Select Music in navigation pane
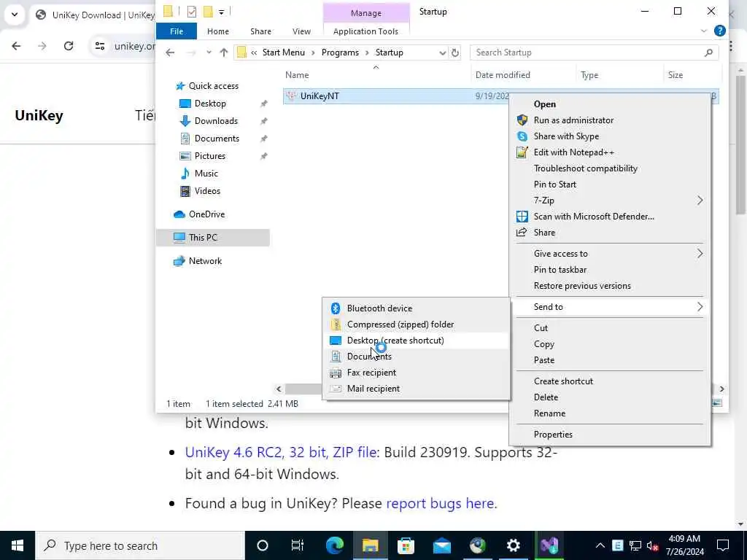Screen dimensions: 747x560 206,174
